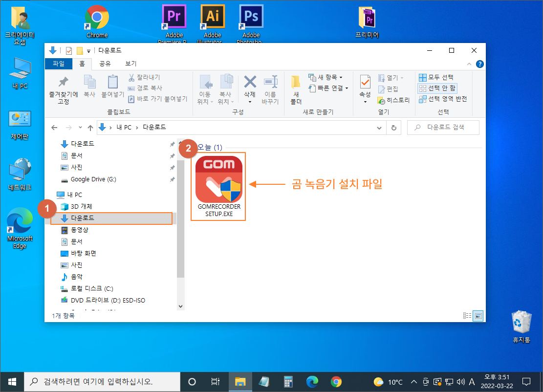The width and height of the screenshot is (543, 392).
Task: Click 바로 가기 붙여넣기 ribbon item
Action: 158,99
